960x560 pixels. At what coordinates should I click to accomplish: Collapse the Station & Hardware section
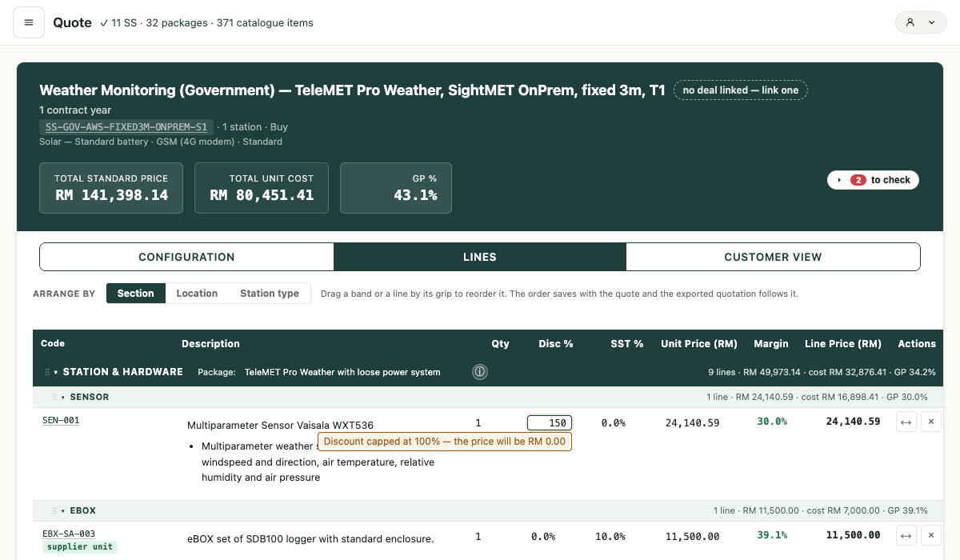pyautogui.click(x=56, y=372)
